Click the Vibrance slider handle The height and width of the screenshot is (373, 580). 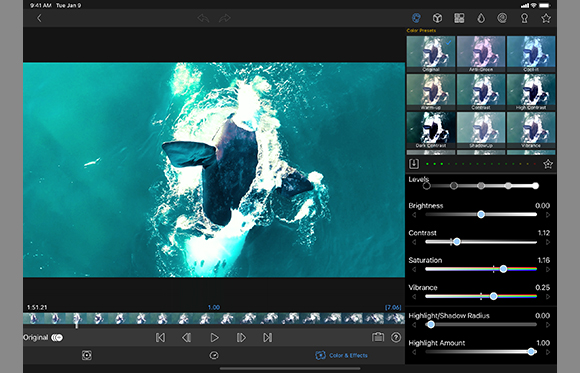tap(493, 296)
